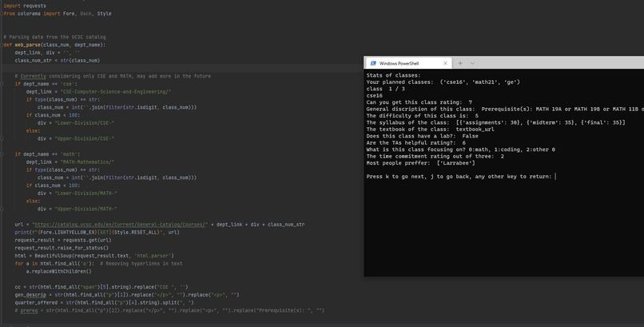Viewport: 644px width, 327px height.
Task: Click 'class 1 / 3' in the terminal output
Action: tap(386, 89)
